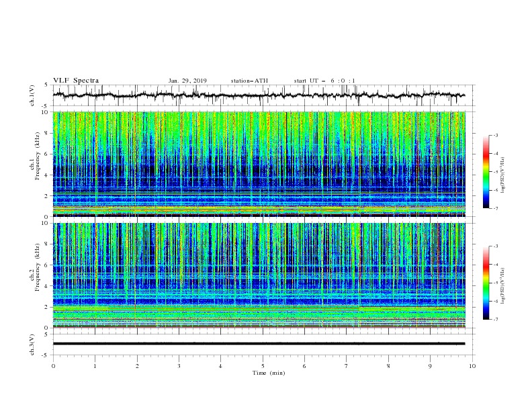Image resolution: width=532 pixels, height=411 pixels.
Task: Click the '8' kHz tick on ch.1 frequency axis
Action: tap(46, 133)
